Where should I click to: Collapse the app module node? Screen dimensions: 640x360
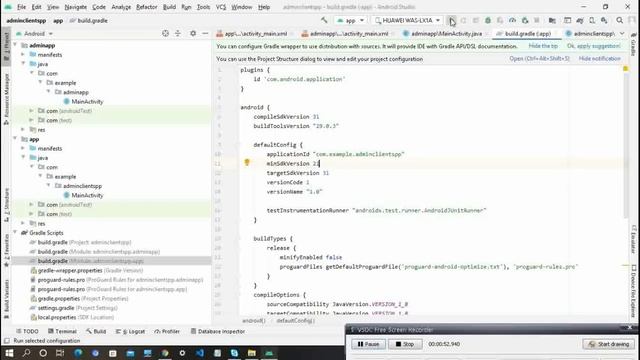16,139
